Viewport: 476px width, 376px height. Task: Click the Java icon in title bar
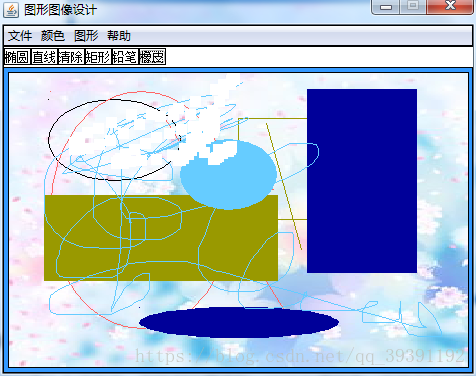tap(11, 10)
